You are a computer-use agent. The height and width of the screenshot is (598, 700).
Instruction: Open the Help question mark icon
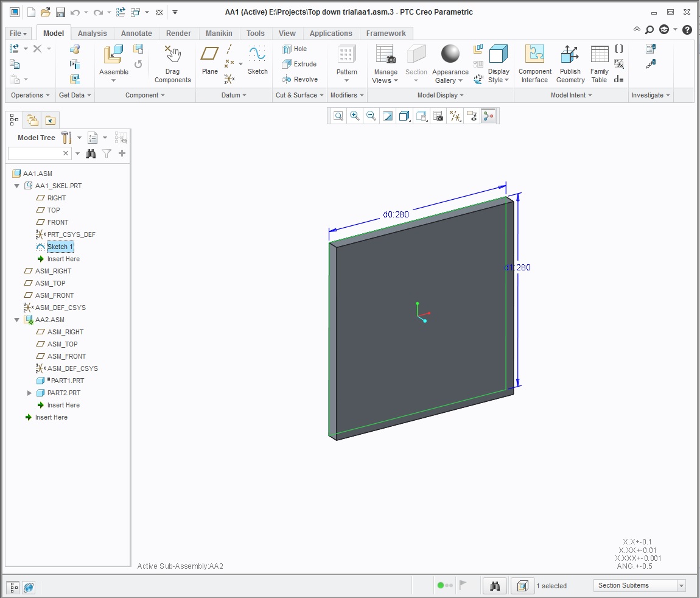click(687, 30)
